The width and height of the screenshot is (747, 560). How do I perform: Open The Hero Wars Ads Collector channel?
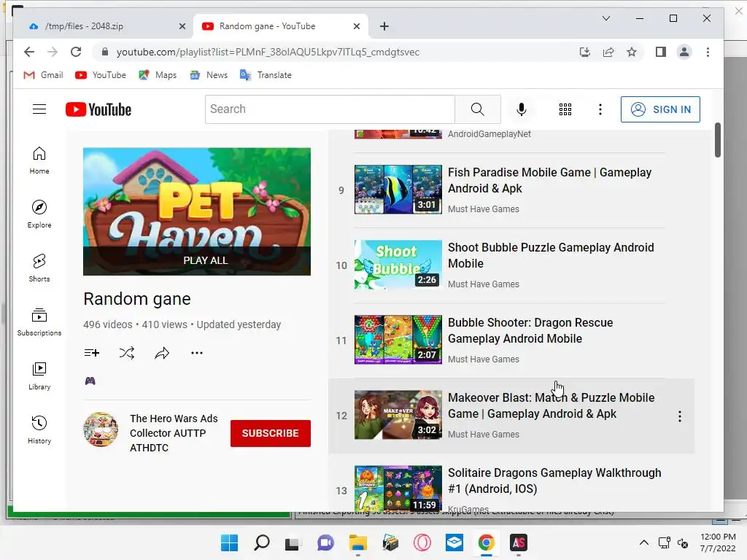pyautogui.click(x=174, y=433)
